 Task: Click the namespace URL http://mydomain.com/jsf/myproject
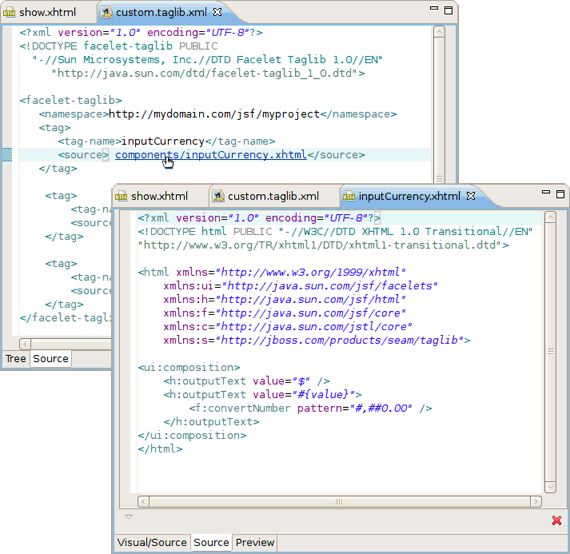pos(214,115)
